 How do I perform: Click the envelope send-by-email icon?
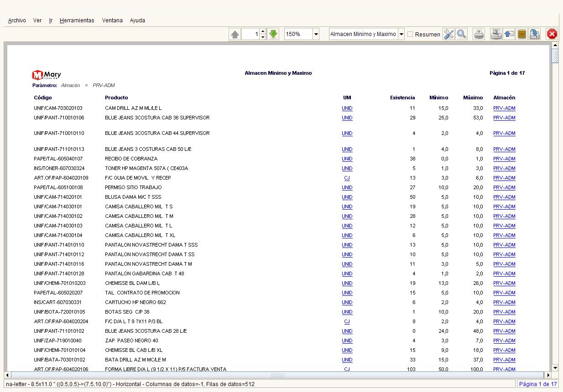(509, 34)
